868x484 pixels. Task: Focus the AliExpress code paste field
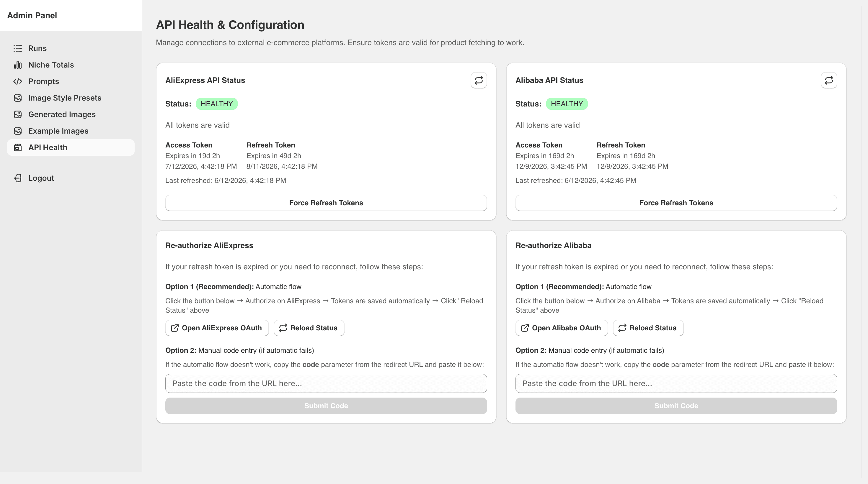click(x=326, y=383)
